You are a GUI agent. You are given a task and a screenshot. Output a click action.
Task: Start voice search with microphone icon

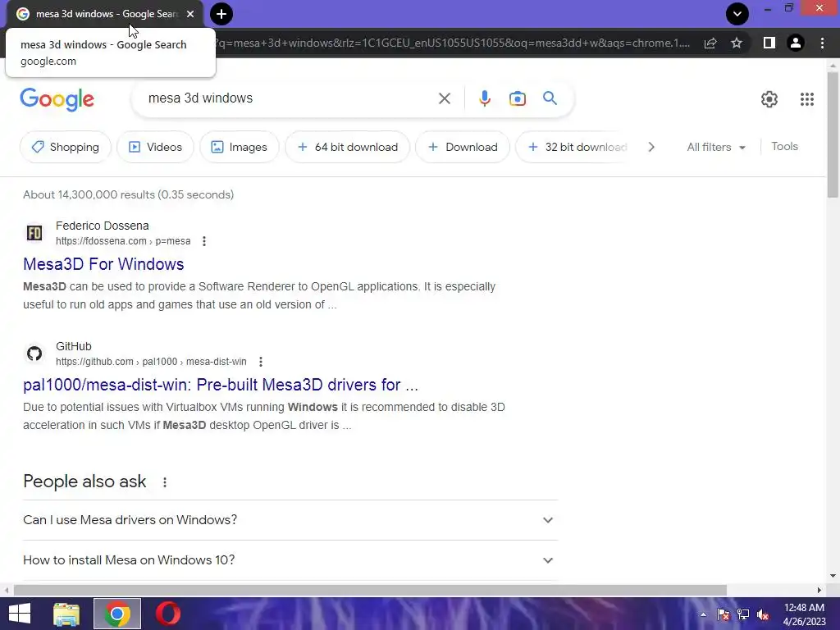pos(484,98)
